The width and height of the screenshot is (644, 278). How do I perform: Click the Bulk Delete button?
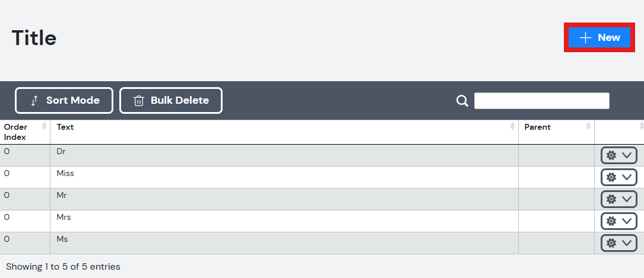click(171, 100)
